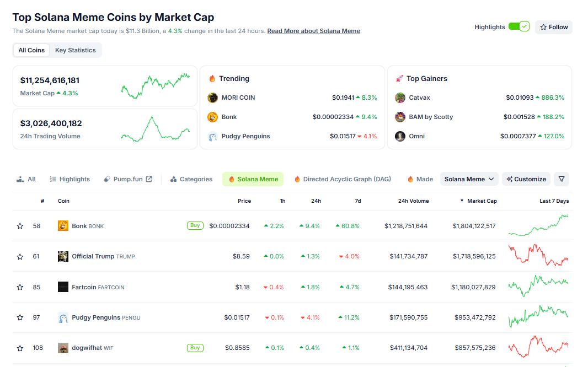This screenshot has width=588, height=367.
Task: Switch to the All Coins tab
Action: coord(31,50)
